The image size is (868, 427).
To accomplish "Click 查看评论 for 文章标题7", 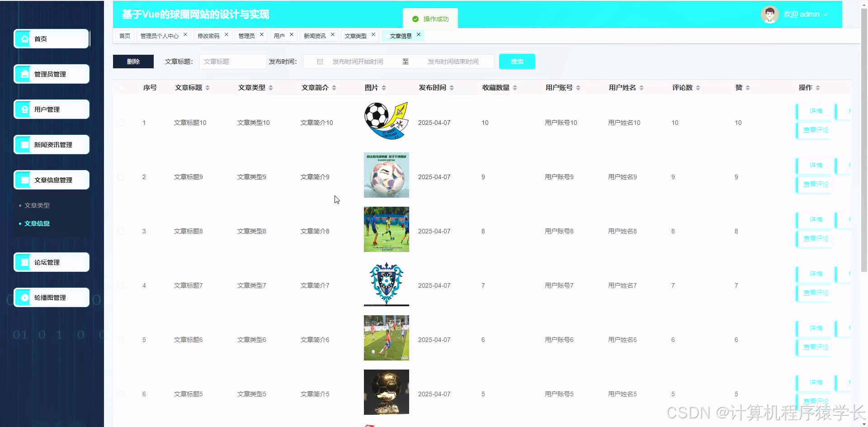I will tap(815, 293).
